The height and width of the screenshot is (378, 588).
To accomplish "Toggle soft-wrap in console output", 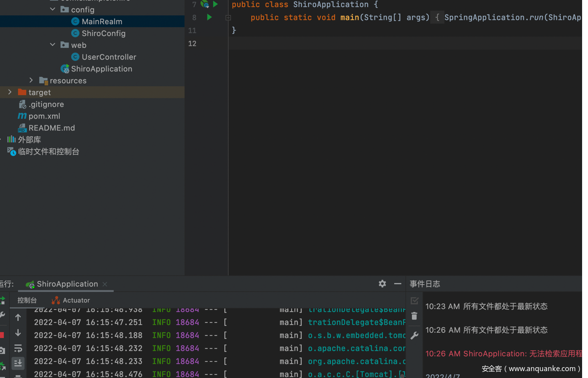I will pyautogui.click(x=18, y=348).
